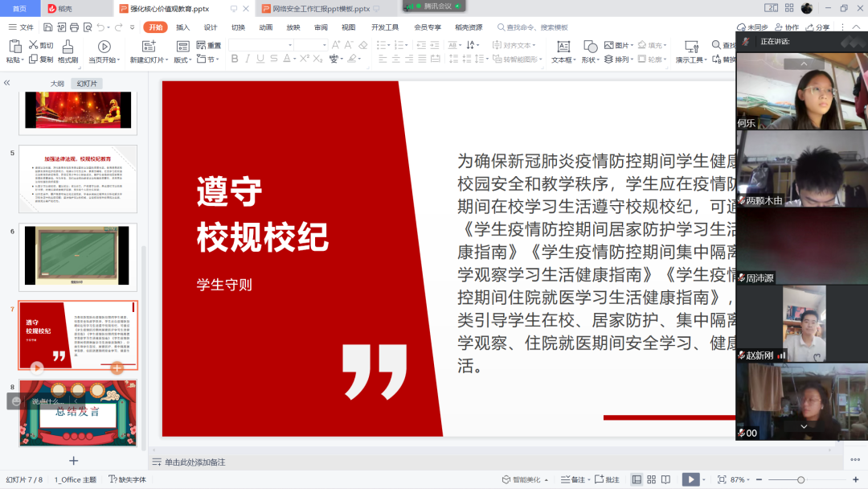
Task: Click the Print icon in quick access toolbar
Action: tap(76, 27)
